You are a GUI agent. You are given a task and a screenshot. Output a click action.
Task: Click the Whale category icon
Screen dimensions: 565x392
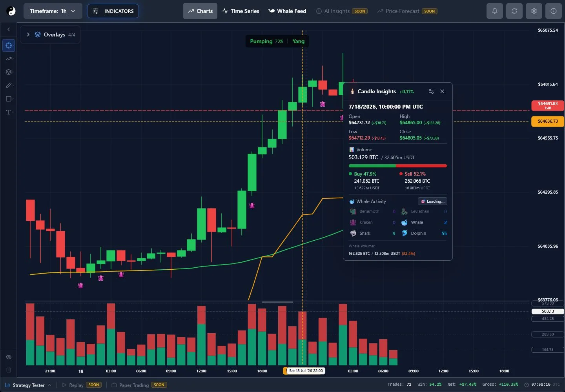[405, 222]
